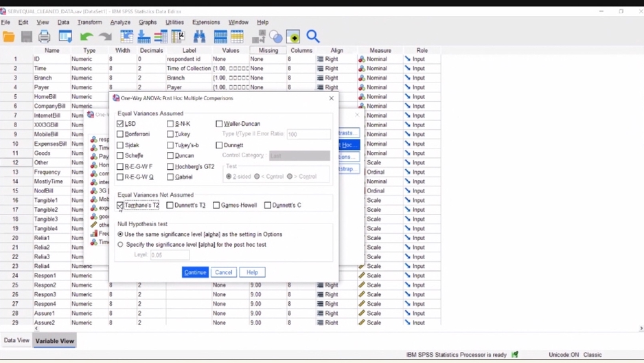Open the File menu
644x363 pixels.
coord(5,22)
